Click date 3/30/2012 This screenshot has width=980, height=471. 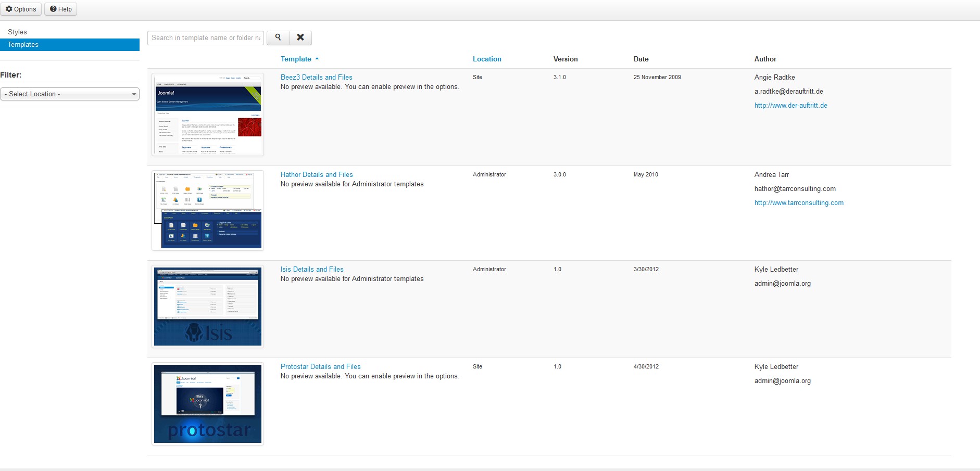coord(646,269)
